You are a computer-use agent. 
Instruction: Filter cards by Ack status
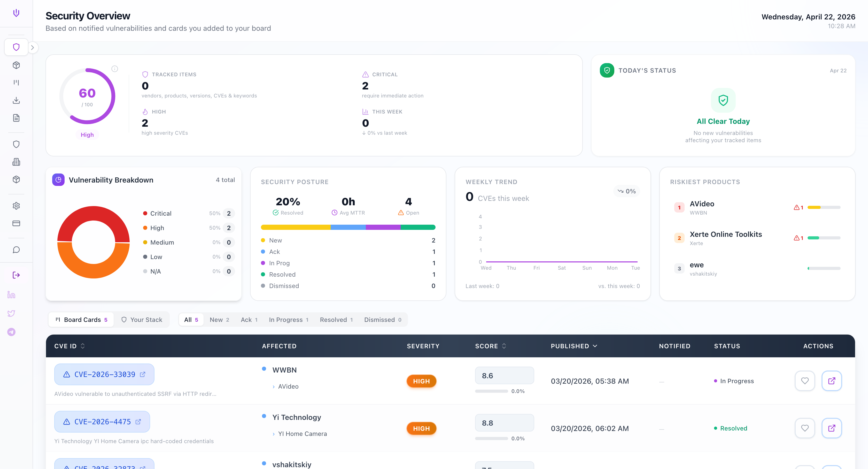tap(249, 320)
